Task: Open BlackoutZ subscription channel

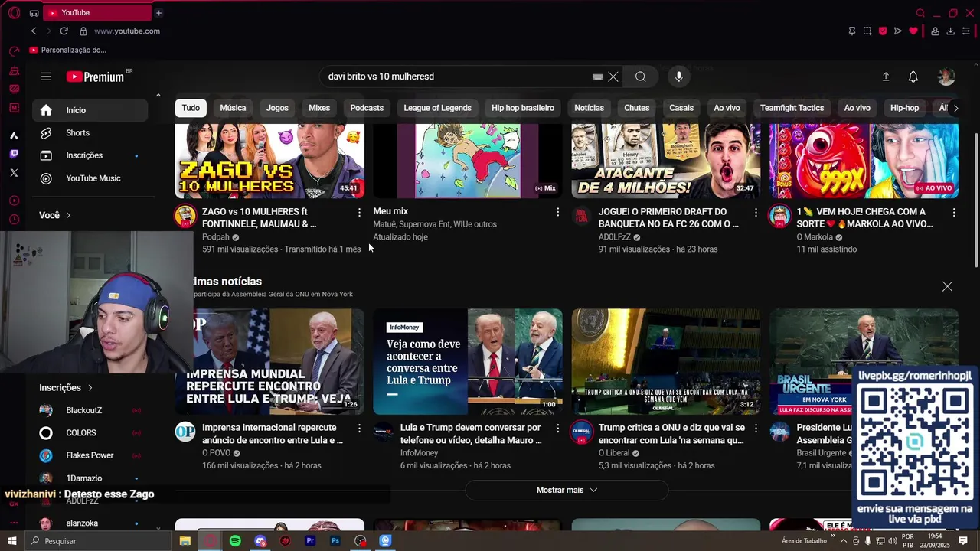Action: (x=90, y=410)
